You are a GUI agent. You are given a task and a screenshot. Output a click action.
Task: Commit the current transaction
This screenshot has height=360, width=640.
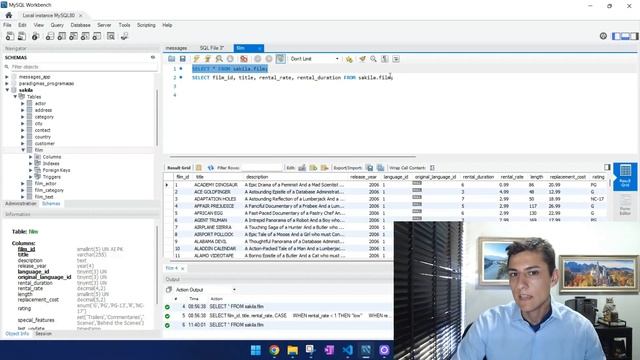tap(258, 59)
